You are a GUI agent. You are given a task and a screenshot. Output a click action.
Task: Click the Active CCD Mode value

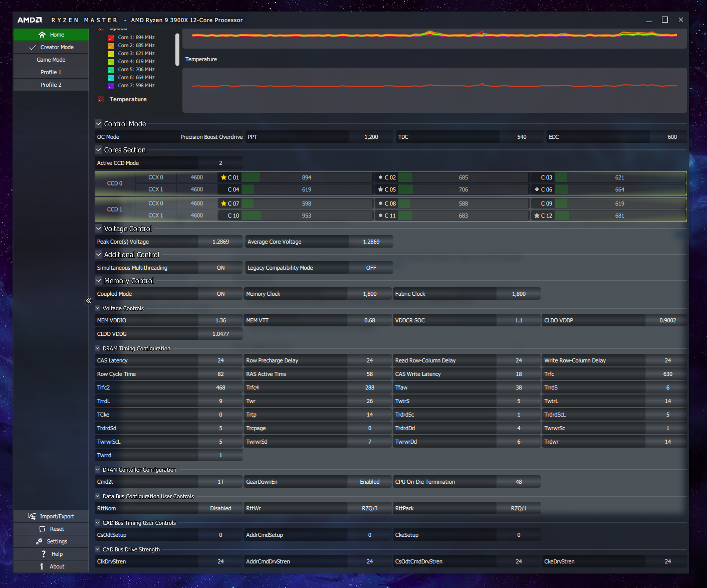pyautogui.click(x=220, y=163)
